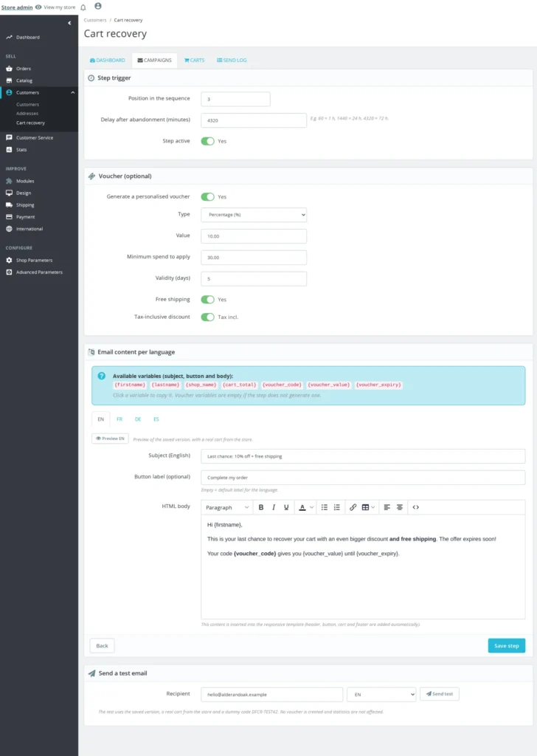The width and height of the screenshot is (537, 756).
Task: Apply underline formatting in the editor
Action: click(x=286, y=507)
